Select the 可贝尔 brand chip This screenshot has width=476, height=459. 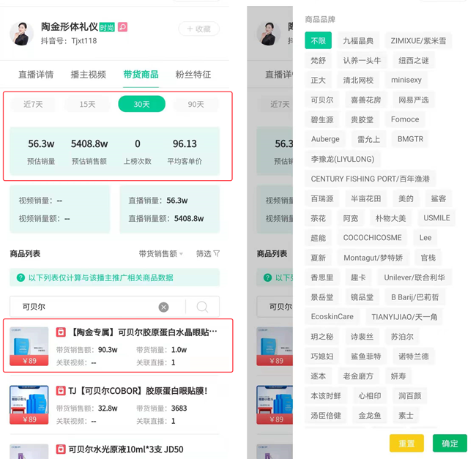click(x=322, y=100)
